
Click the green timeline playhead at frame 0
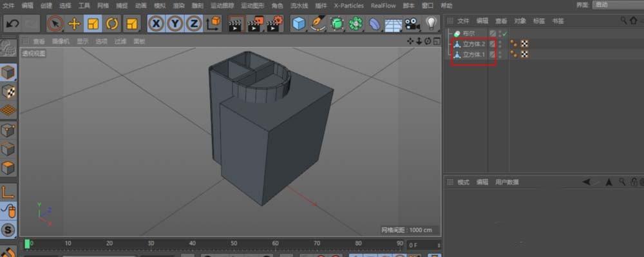27,244
